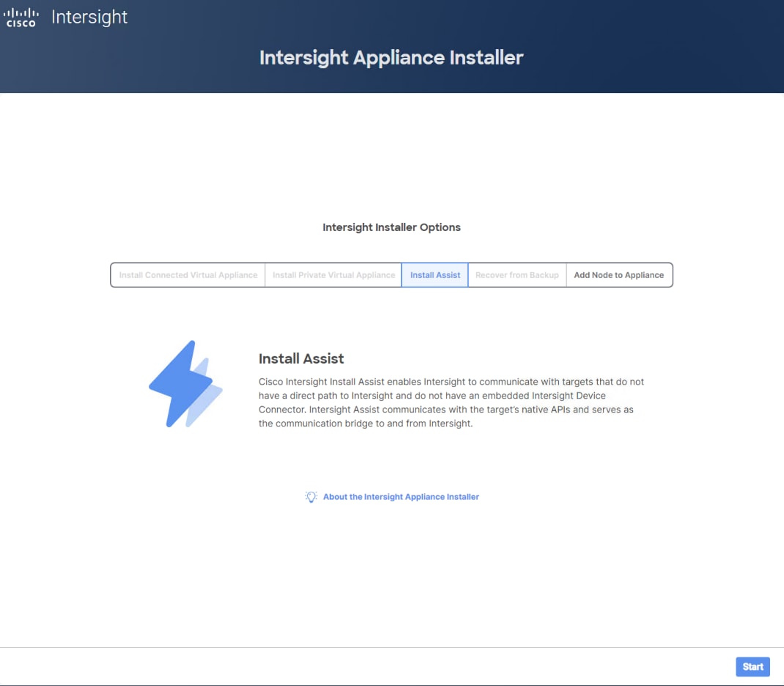This screenshot has width=784, height=686.
Task: Click the Intersight Installer Options heading
Action: point(391,227)
